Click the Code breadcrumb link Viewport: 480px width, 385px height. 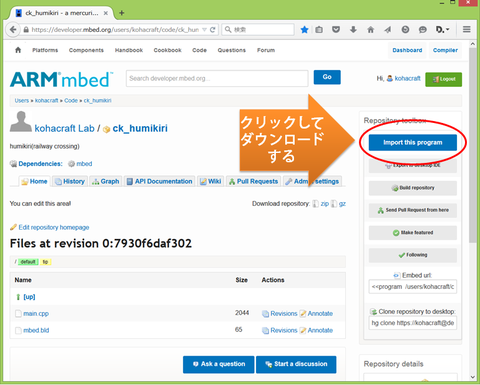pyautogui.click(x=71, y=100)
